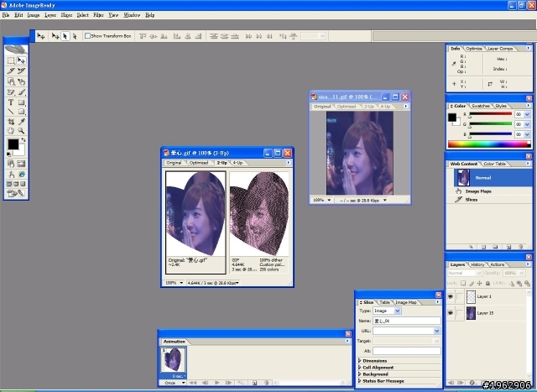
Task: Expand the Cell Alignment section
Action: point(379,368)
